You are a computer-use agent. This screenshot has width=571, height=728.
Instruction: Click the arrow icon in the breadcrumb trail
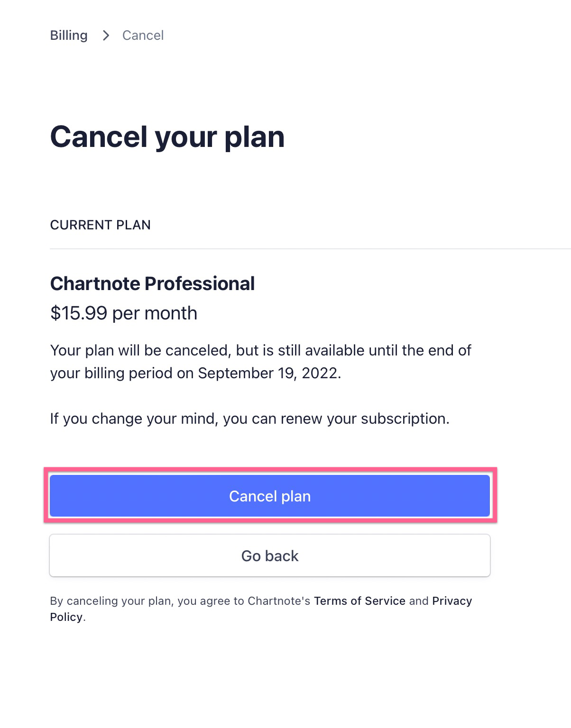click(106, 35)
